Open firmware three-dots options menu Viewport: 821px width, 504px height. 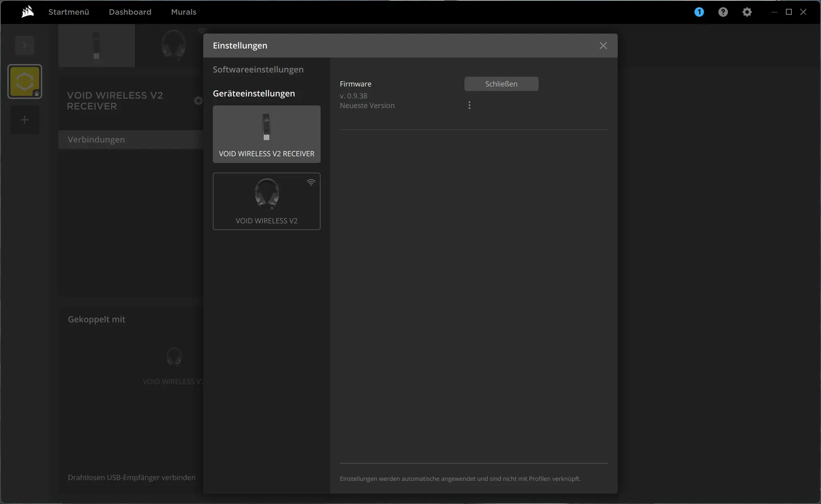click(469, 105)
